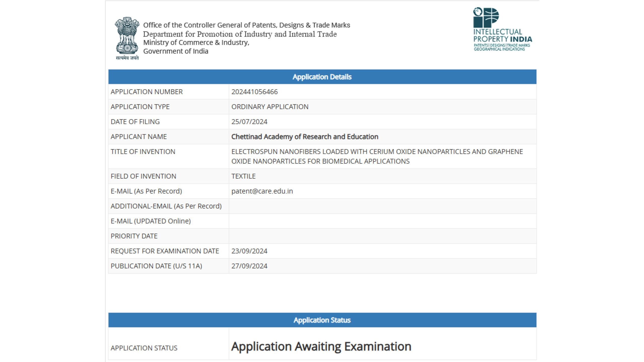This screenshot has width=644, height=362.
Task: Click publication date 27/09/2024
Action: click(249, 266)
